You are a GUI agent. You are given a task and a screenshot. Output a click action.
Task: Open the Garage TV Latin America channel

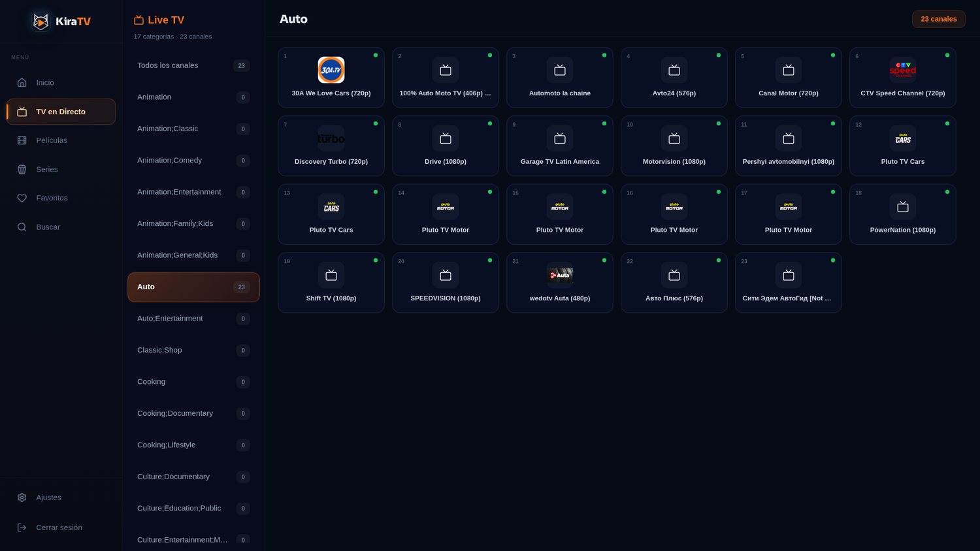click(x=560, y=146)
